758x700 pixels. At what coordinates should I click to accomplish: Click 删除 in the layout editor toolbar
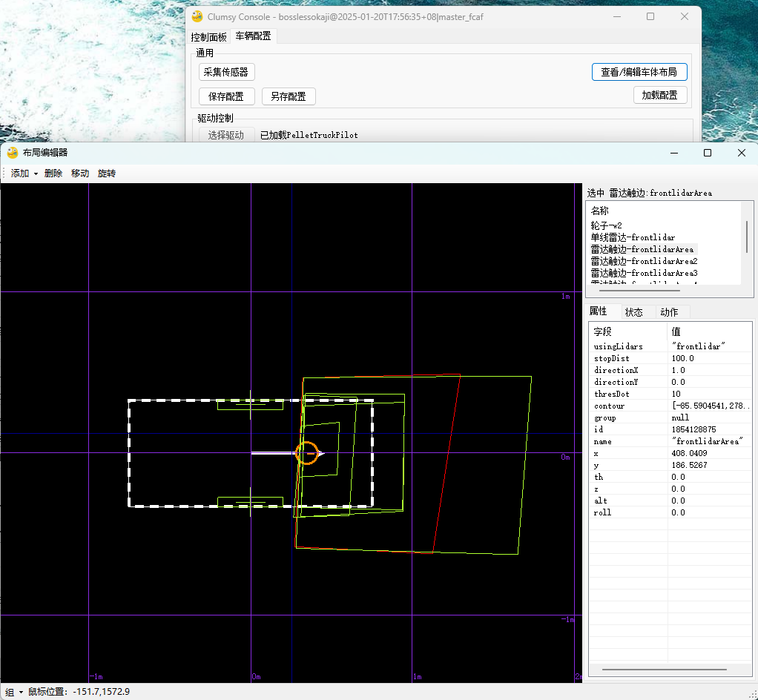pos(53,174)
